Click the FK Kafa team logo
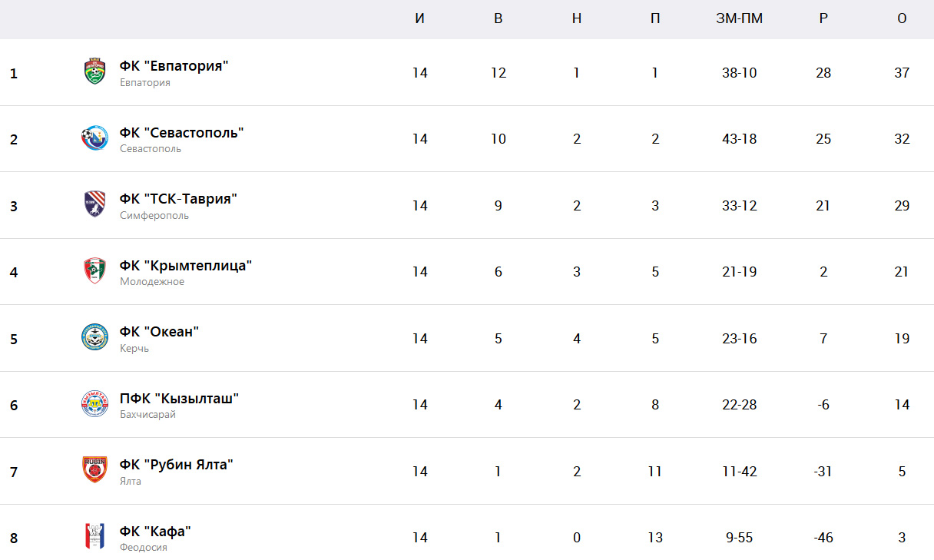The height and width of the screenshot is (560, 934). coord(94,536)
